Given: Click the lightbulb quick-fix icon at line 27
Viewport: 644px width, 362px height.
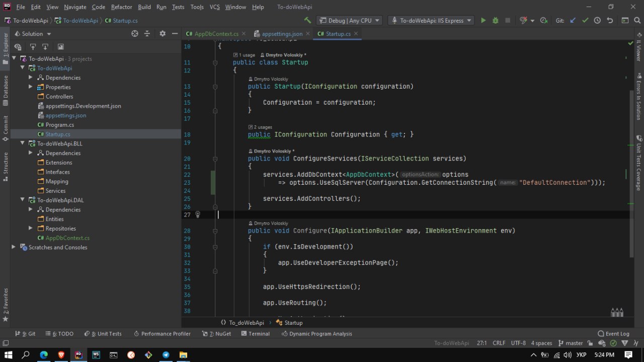Looking at the screenshot, I should coord(198,214).
